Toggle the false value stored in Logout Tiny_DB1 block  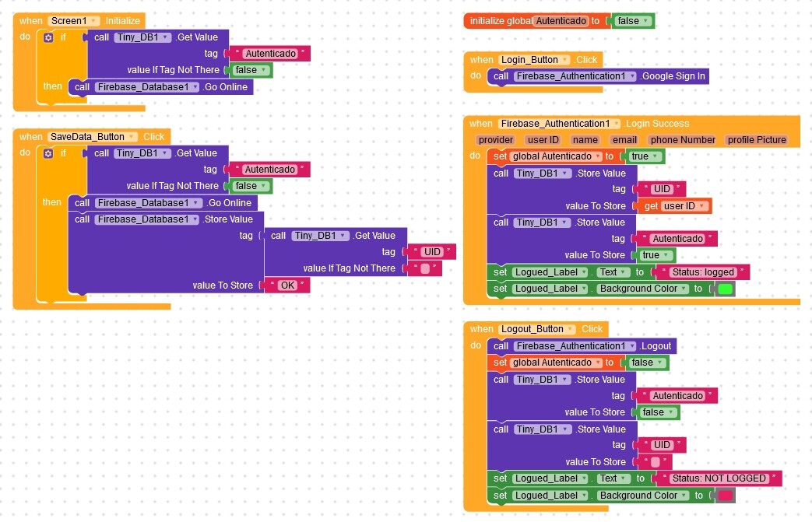(658, 412)
